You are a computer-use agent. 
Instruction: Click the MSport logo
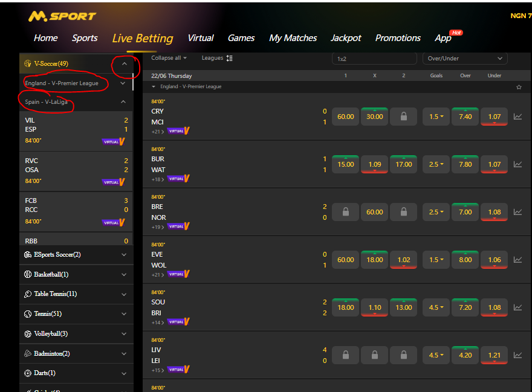62,16
